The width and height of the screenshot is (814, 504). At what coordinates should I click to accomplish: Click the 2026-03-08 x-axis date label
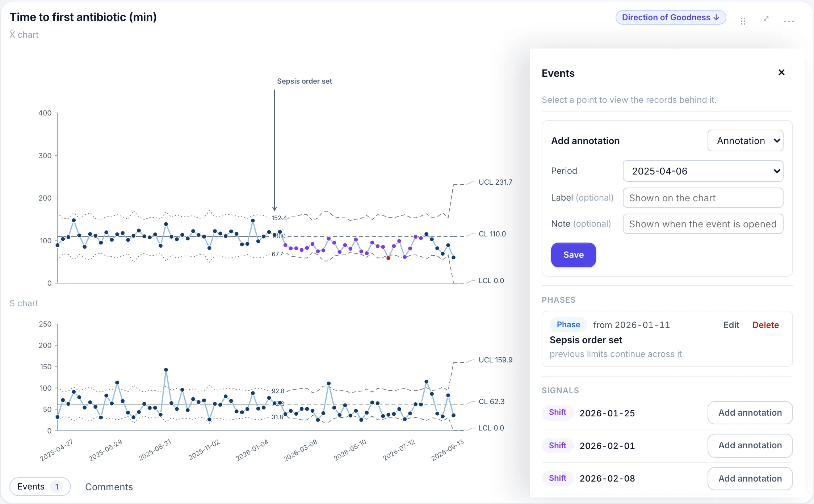(x=301, y=450)
